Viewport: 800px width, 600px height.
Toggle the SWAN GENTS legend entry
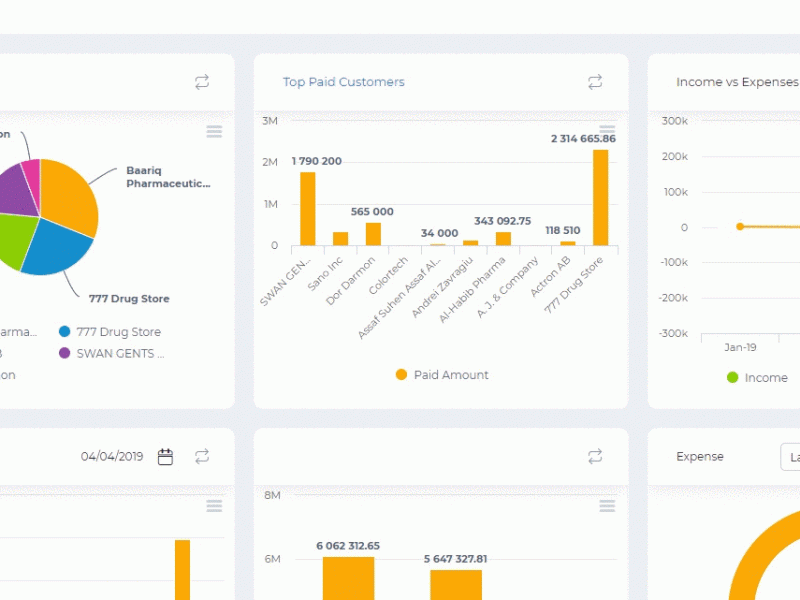[112, 354]
